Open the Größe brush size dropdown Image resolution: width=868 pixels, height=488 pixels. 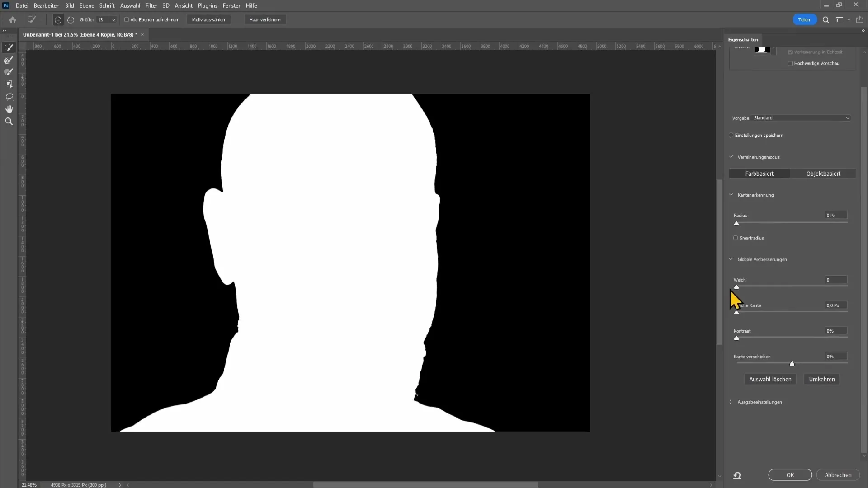(113, 20)
